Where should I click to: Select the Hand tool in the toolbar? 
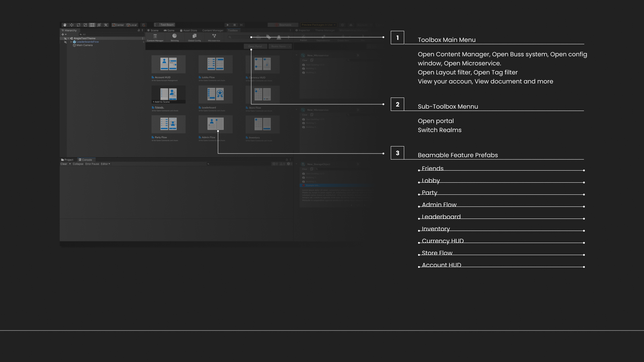point(65,25)
